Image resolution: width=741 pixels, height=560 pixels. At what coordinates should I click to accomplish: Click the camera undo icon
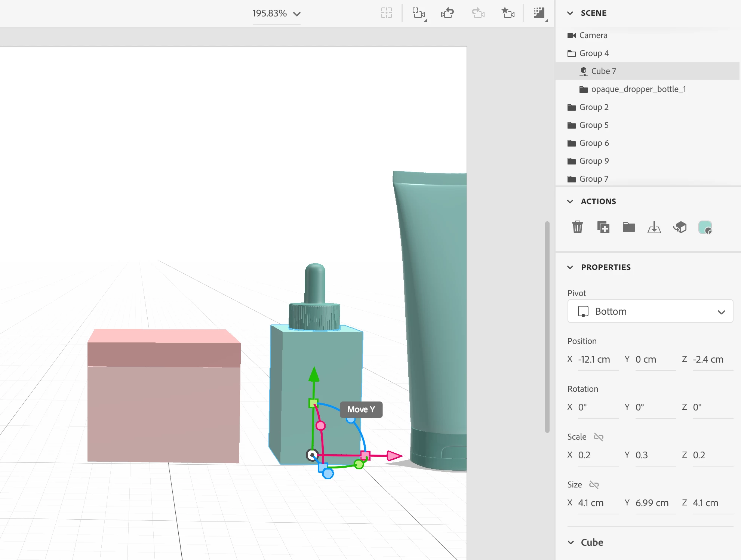[448, 13]
